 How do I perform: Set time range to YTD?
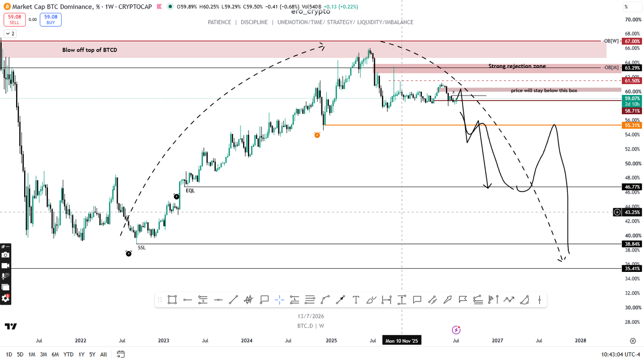tap(68, 354)
